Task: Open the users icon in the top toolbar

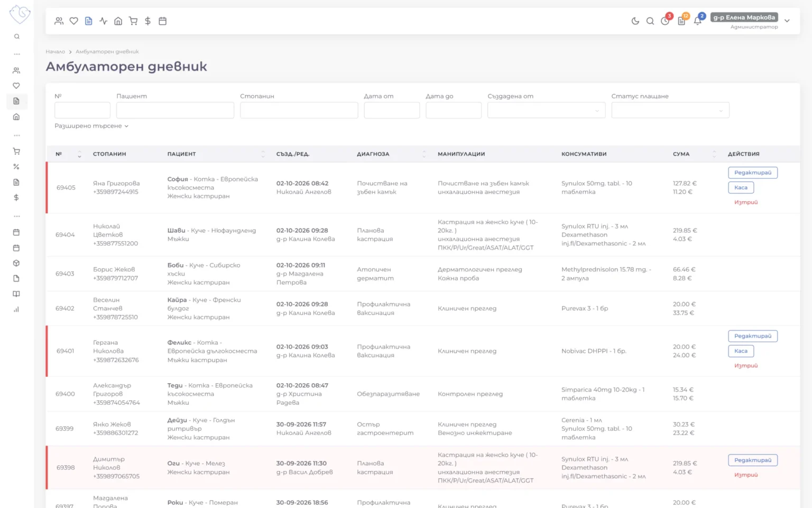Action: (59, 21)
